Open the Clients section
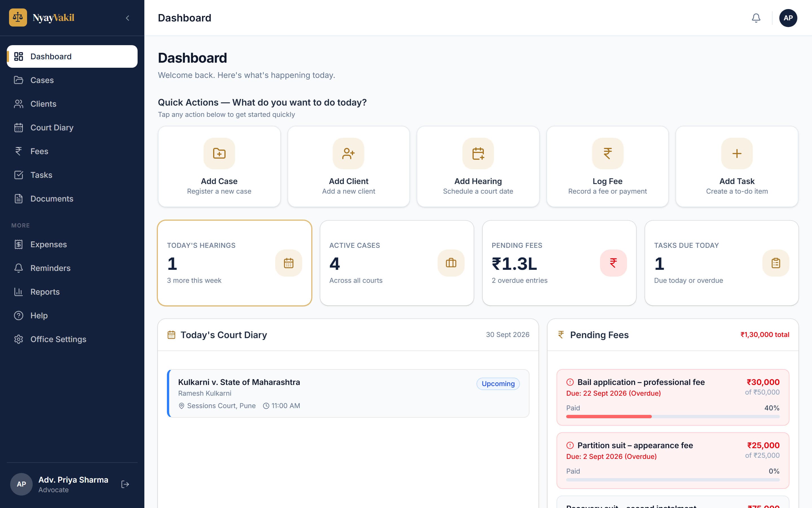Screen dimensions: 812x508 click(72, 104)
